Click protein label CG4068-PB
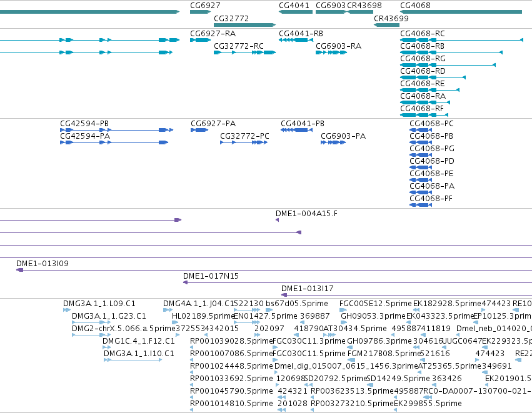The height and width of the screenshot is (413, 532). point(431,136)
